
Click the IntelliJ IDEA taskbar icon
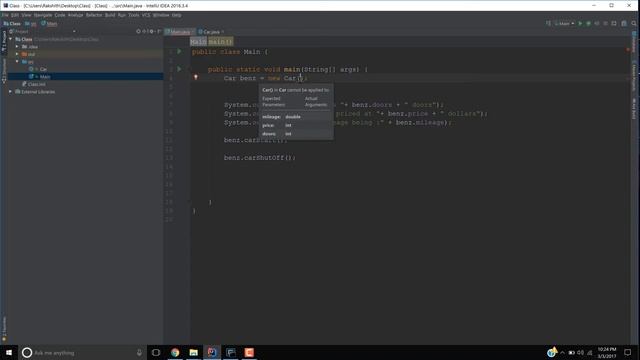(212, 352)
